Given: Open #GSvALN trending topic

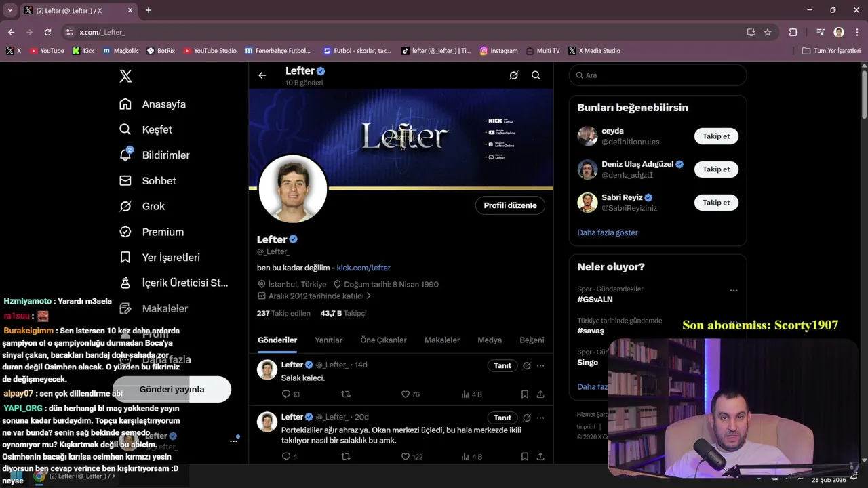Looking at the screenshot, I should point(595,299).
